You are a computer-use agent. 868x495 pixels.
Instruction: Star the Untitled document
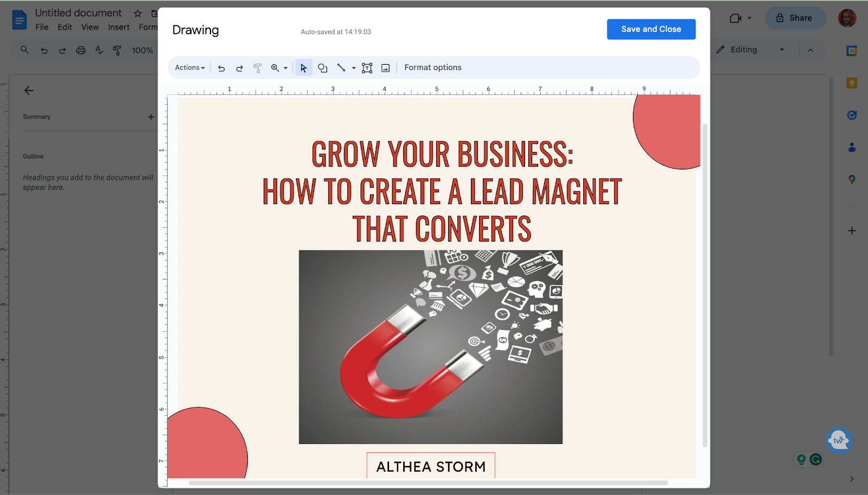pyautogui.click(x=138, y=13)
